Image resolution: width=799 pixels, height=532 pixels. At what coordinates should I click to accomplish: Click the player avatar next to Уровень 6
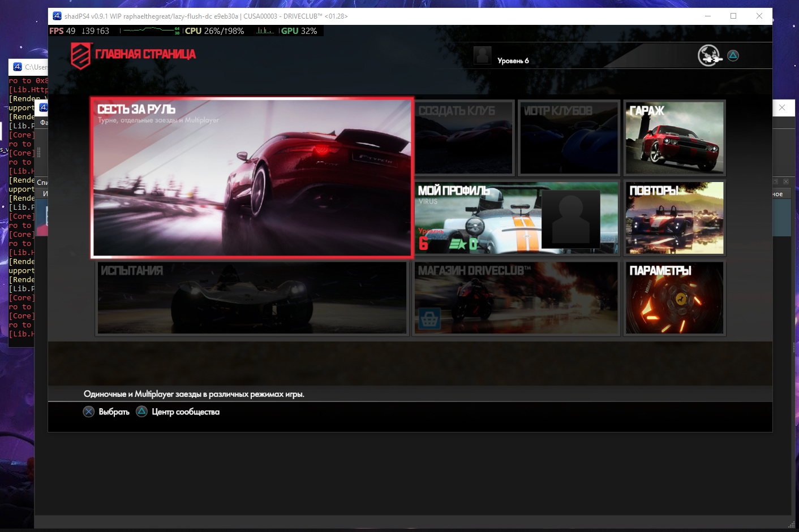coord(482,55)
